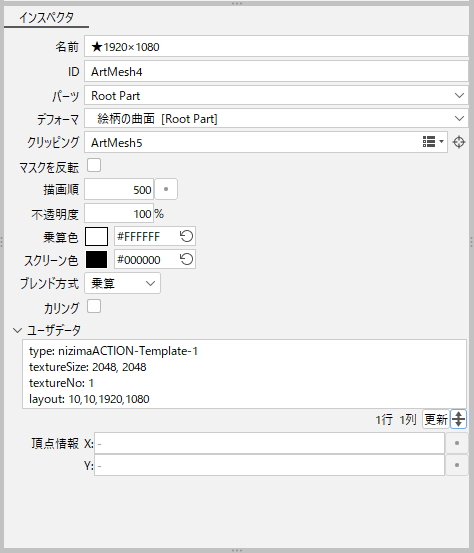Open the clipping ID list icon
The width and height of the screenshot is (474, 553).
(x=433, y=142)
